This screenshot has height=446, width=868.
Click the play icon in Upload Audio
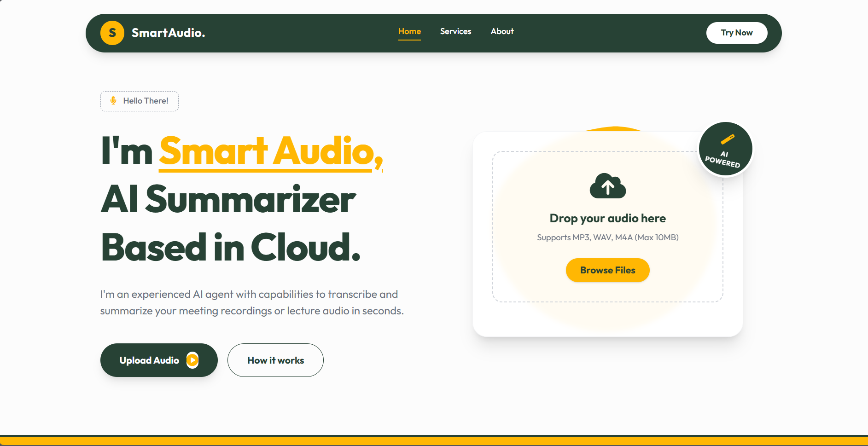pyautogui.click(x=192, y=360)
